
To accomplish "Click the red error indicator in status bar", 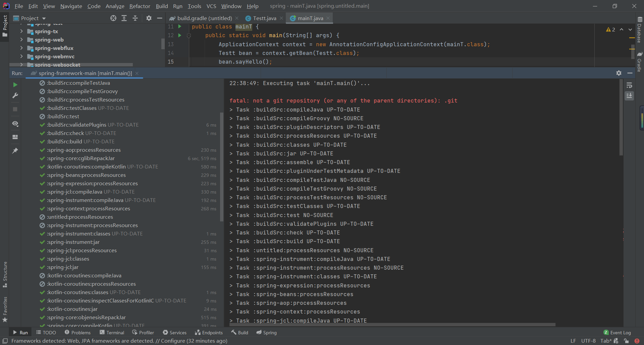I will [637, 341].
